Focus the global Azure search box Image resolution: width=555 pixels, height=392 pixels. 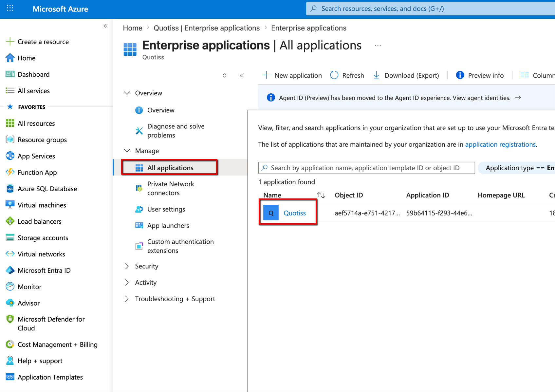[431, 9]
